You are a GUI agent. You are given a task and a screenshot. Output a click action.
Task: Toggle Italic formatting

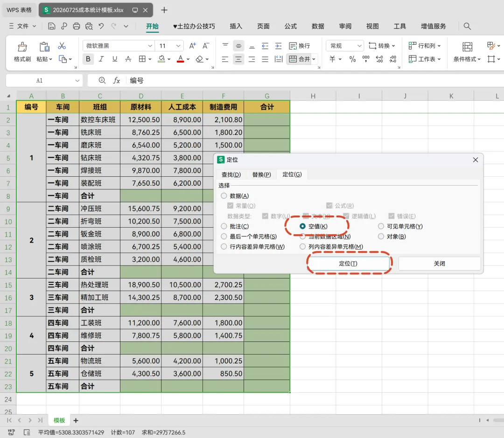click(101, 59)
